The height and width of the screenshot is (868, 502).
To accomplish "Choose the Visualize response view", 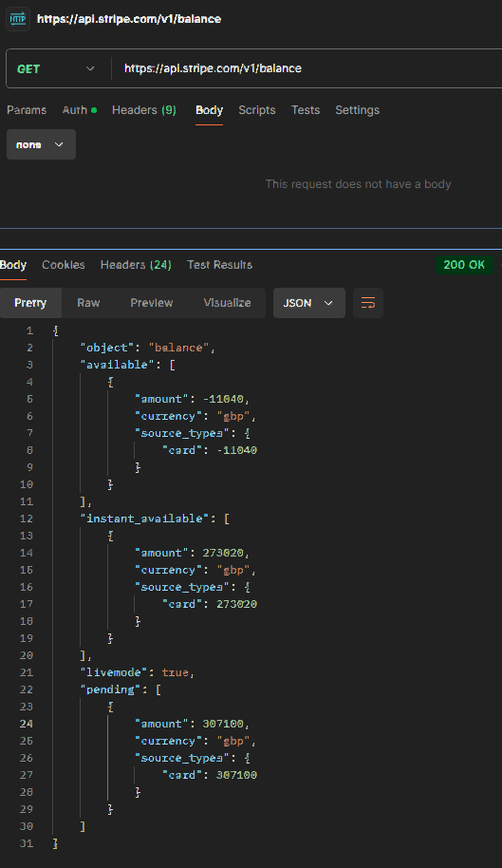I will coord(227,303).
